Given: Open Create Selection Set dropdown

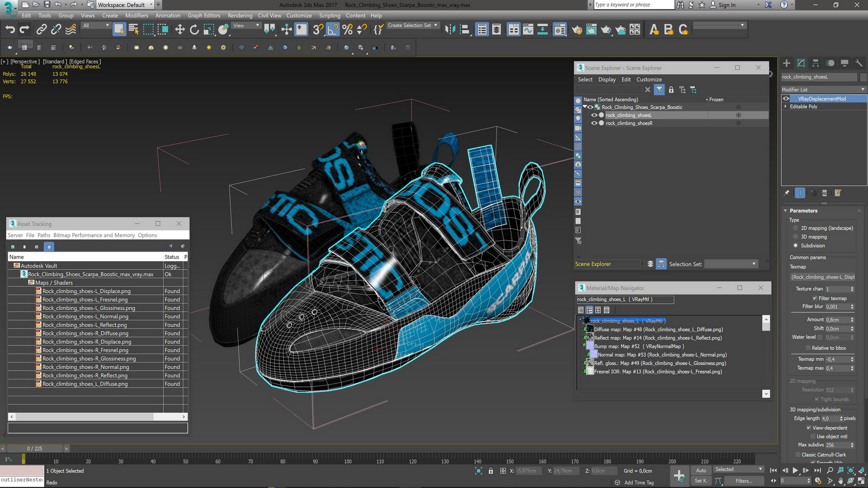Looking at the screenshot, I should 413,26.
